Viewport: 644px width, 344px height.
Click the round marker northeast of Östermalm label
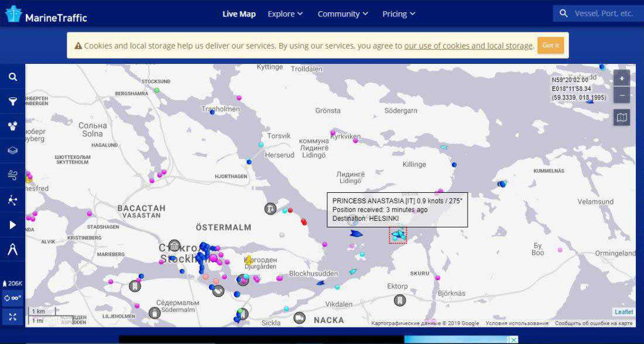tap(270, 209)
